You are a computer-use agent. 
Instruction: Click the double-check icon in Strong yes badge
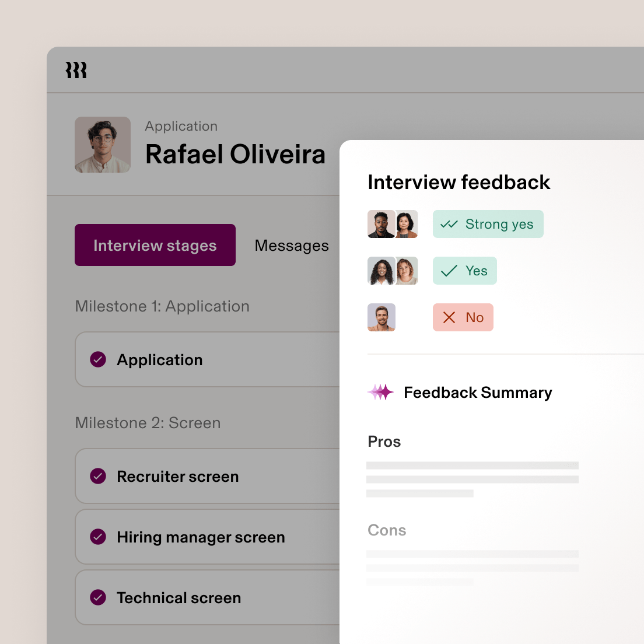pyautogui.click(x=449, y=224)
